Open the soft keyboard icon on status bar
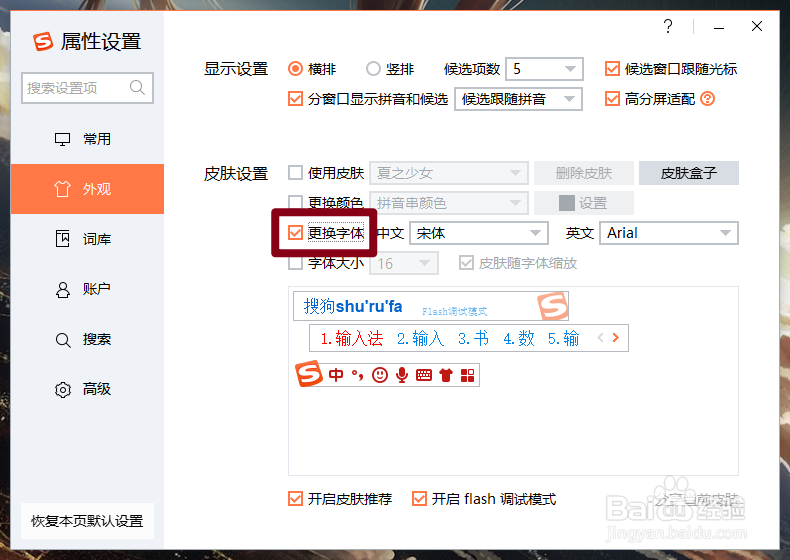This screenshot has height=560, width=790. (424, 375)
